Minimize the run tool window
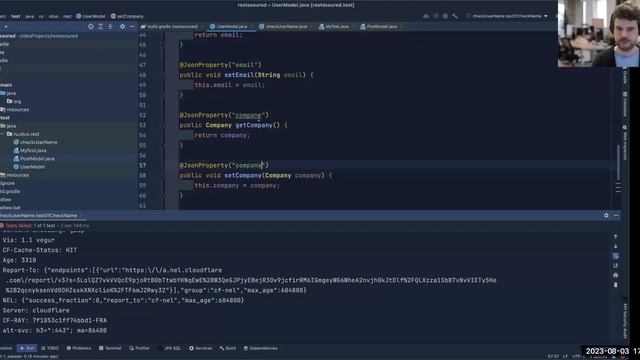640x360 pixels. 616,215
